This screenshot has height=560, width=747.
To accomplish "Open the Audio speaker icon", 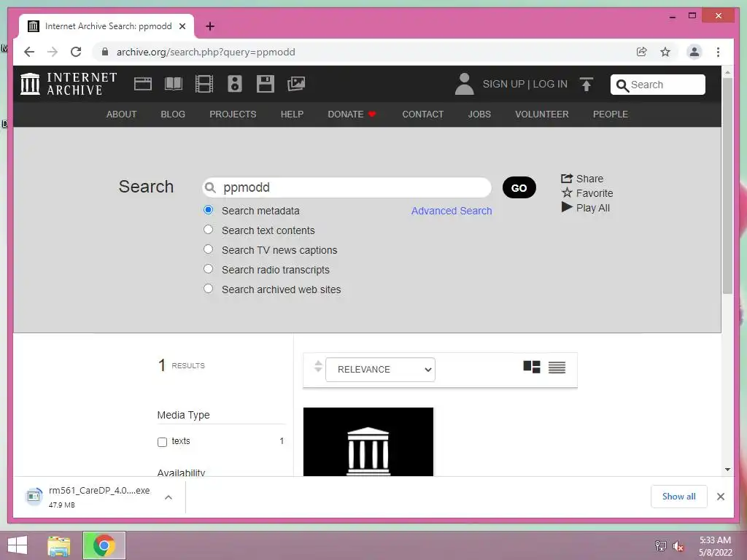I will tap(235, 84).
